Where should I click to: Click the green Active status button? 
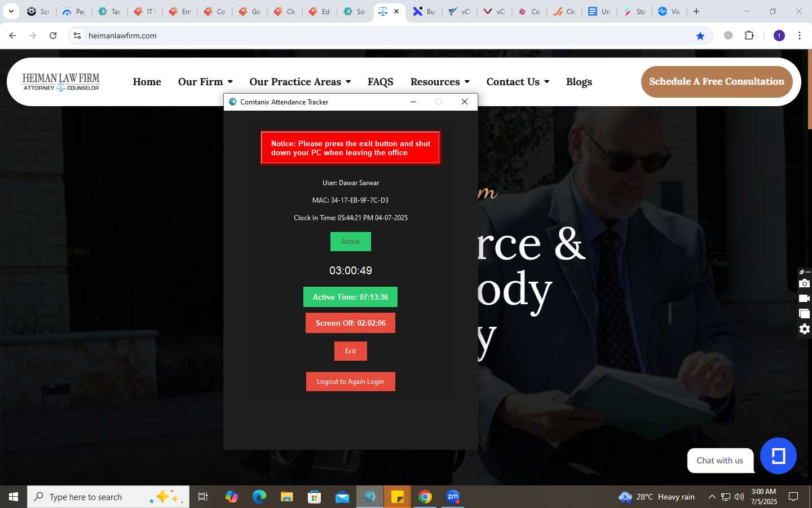(350, 242)
